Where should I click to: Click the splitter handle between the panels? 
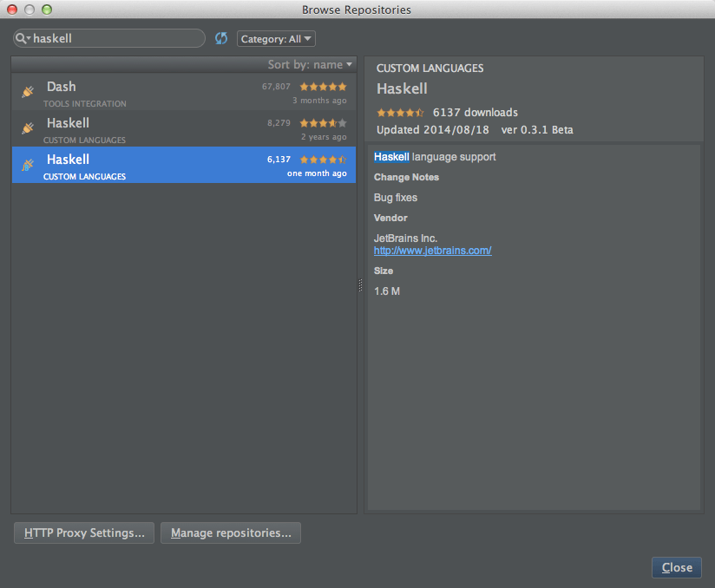click(x=361, y=285)
